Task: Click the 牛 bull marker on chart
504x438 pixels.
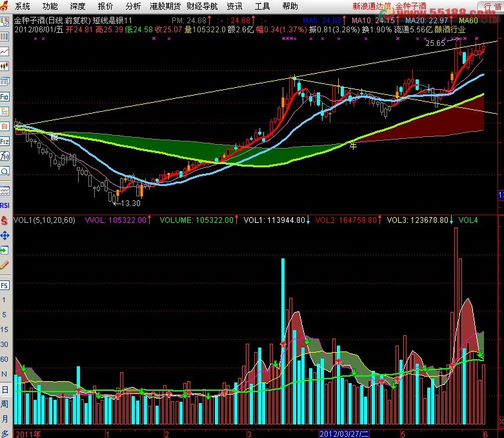Action: [353, 146]
